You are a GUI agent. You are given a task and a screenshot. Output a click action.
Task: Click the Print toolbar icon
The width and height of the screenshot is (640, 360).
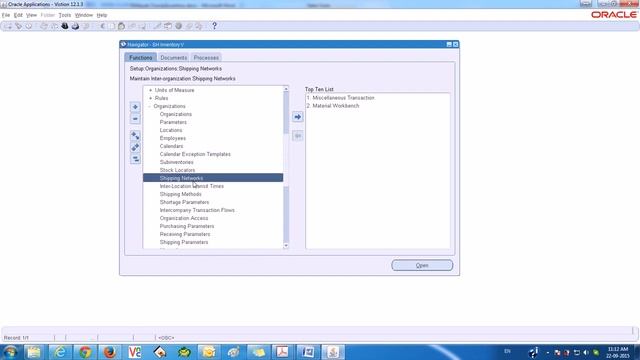(75, 26)
